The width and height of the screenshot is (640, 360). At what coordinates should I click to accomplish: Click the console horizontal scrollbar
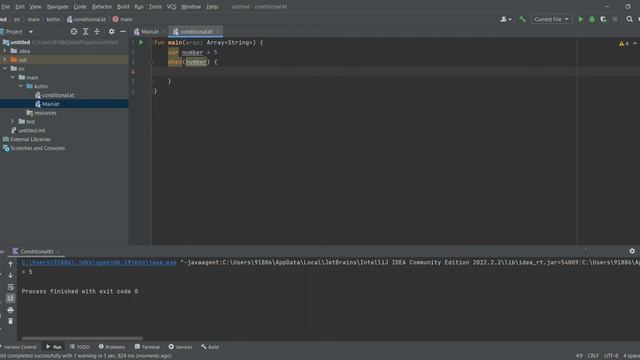point(82,338)
